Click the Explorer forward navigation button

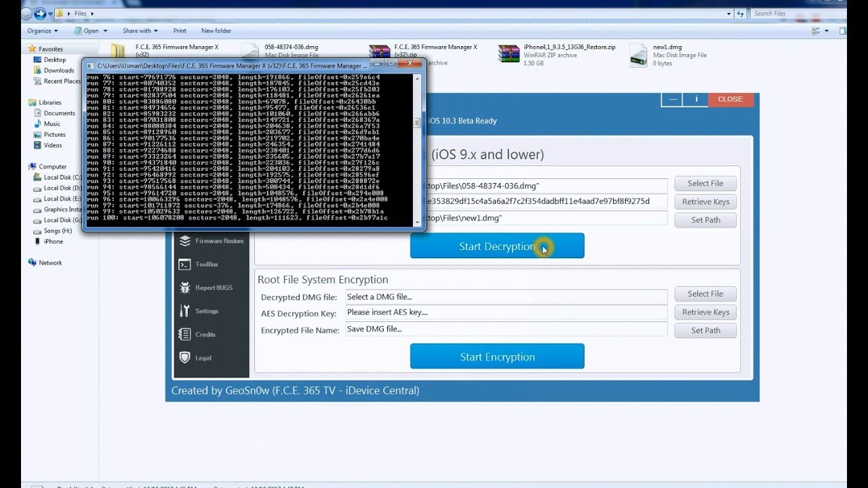pos(40,13)
